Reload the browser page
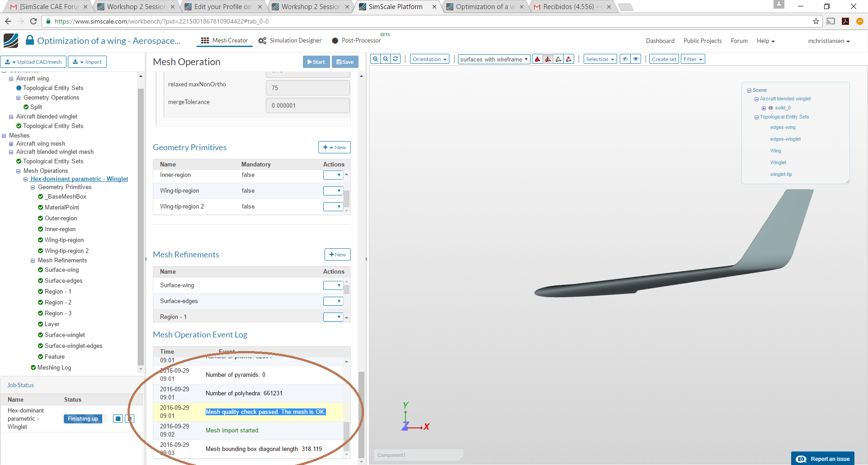 point(33,21)
